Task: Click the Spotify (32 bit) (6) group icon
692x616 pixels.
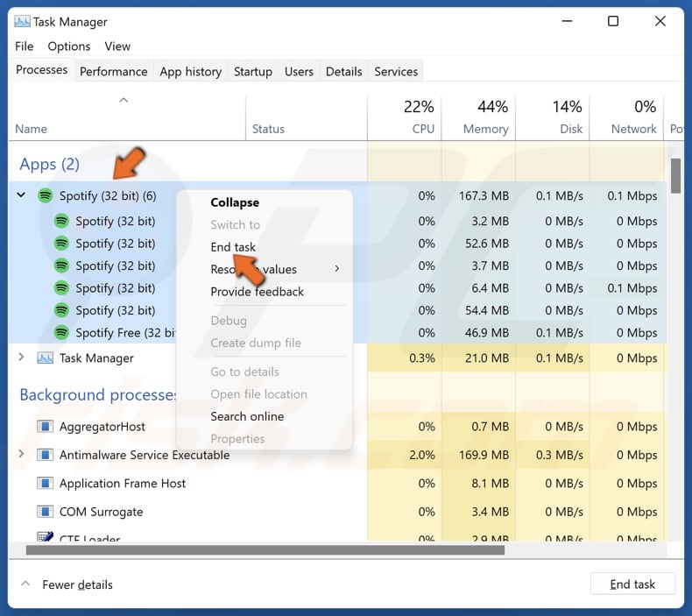Action: 45,195
